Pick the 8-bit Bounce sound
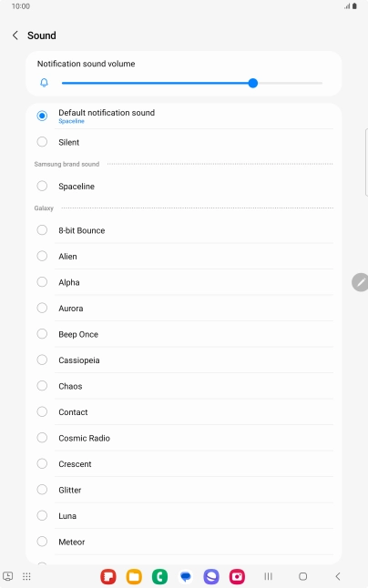368x588 pixels. point(184,230)
